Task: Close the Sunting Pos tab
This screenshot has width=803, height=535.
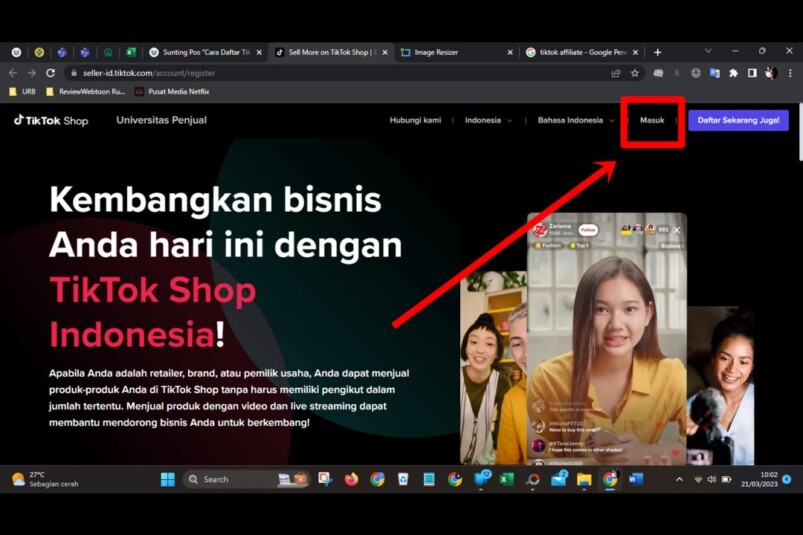Action: [259, 52]
